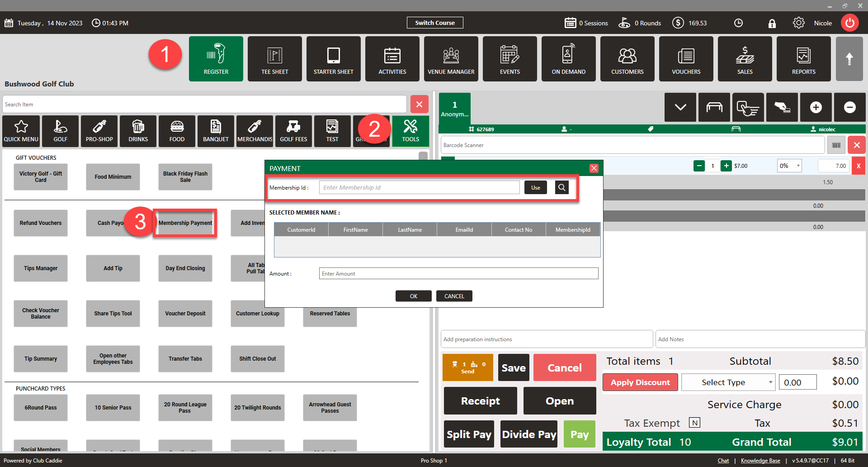Open the Select Type discount dropdown

(728, 382)
